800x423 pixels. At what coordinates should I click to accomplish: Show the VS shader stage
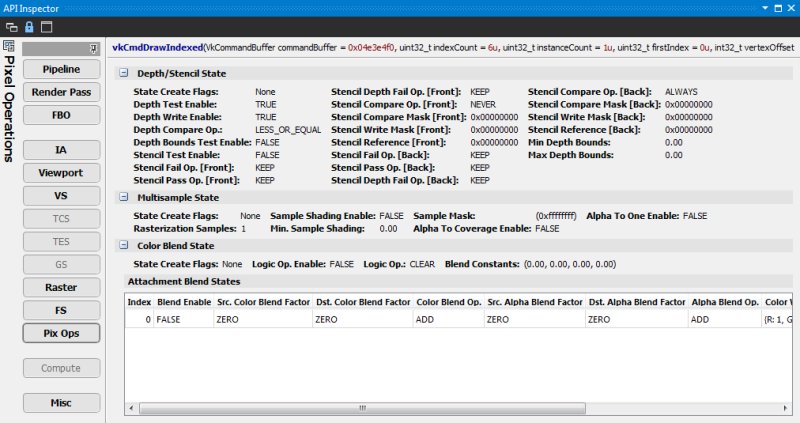coord(61,196)
